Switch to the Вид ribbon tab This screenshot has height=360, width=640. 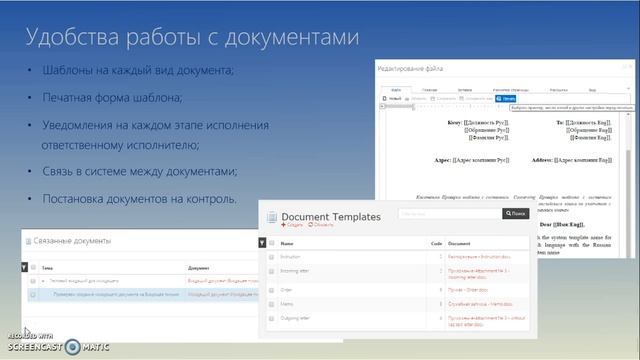(592, 90)
